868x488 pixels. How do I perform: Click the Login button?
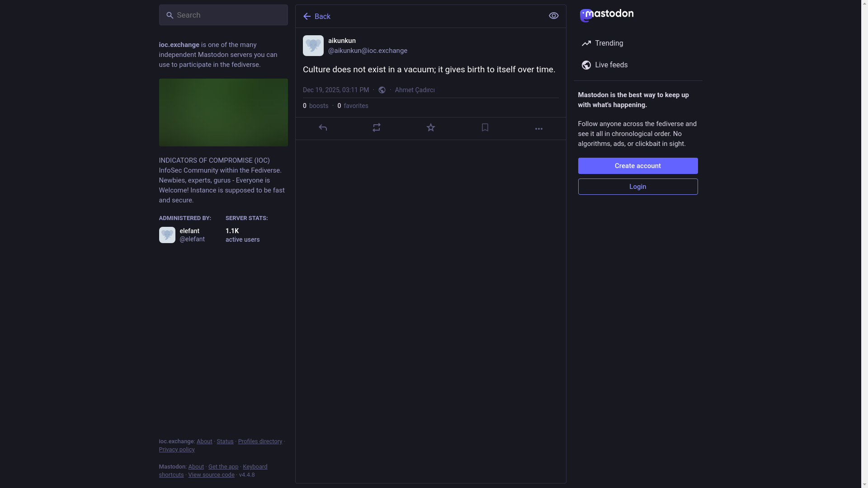638,187
